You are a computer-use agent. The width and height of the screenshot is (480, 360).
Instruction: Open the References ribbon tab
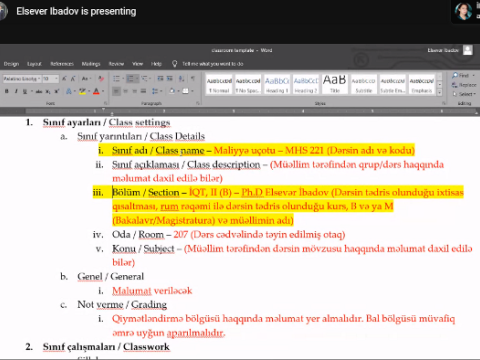pos(62,64)
